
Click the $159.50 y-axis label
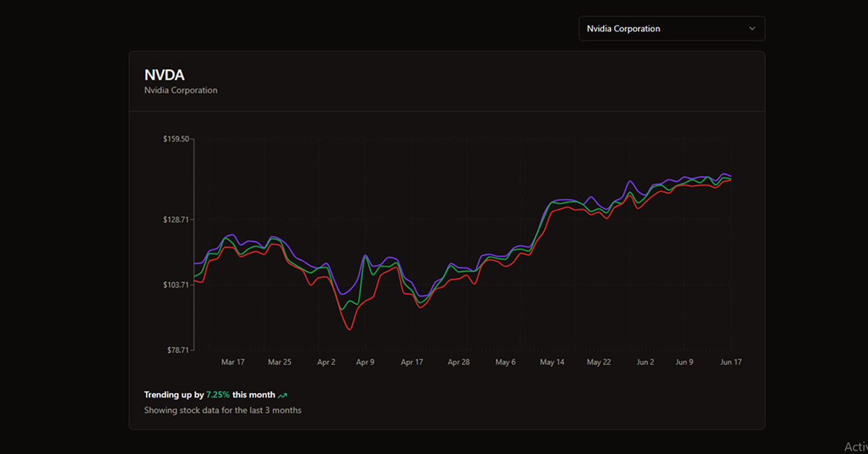pyautogui.click(x=176, y=139)
